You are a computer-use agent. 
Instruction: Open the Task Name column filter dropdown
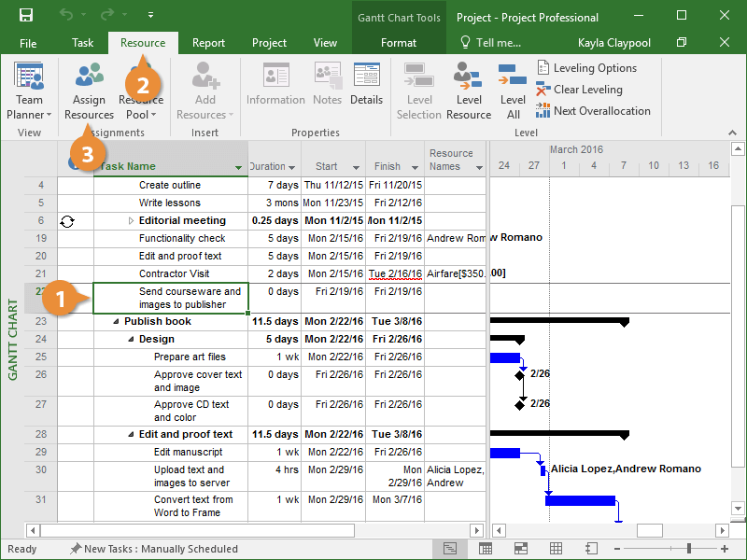pyautogui.click(x=239, y=167)
